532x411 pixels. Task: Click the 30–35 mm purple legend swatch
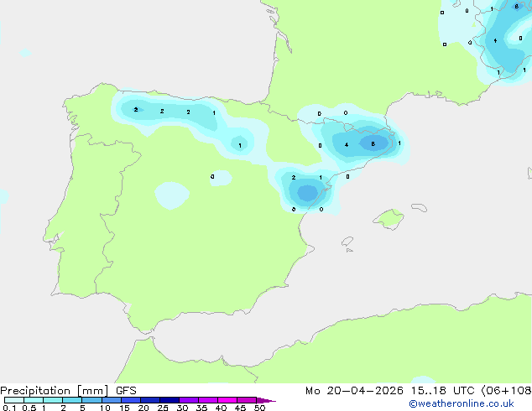click(x=188, y=400)
